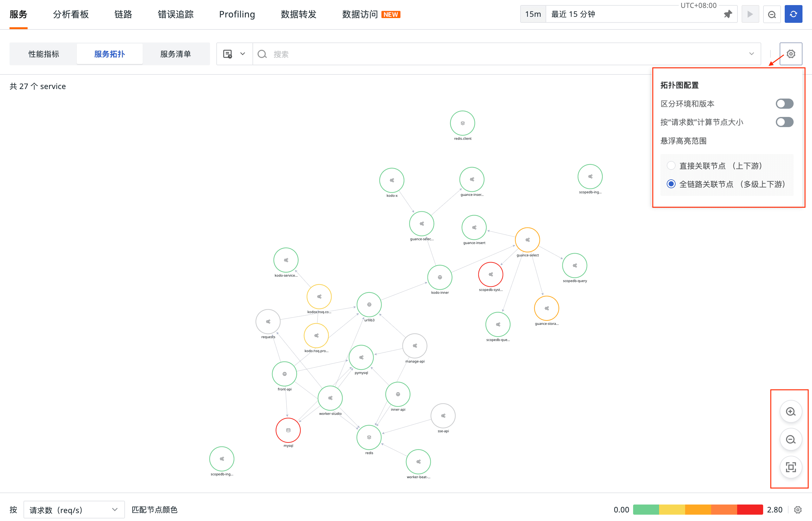The height and width of the screenshot is (521, 812).
Task: Open color legend settings gear
Action: point(798,510)
